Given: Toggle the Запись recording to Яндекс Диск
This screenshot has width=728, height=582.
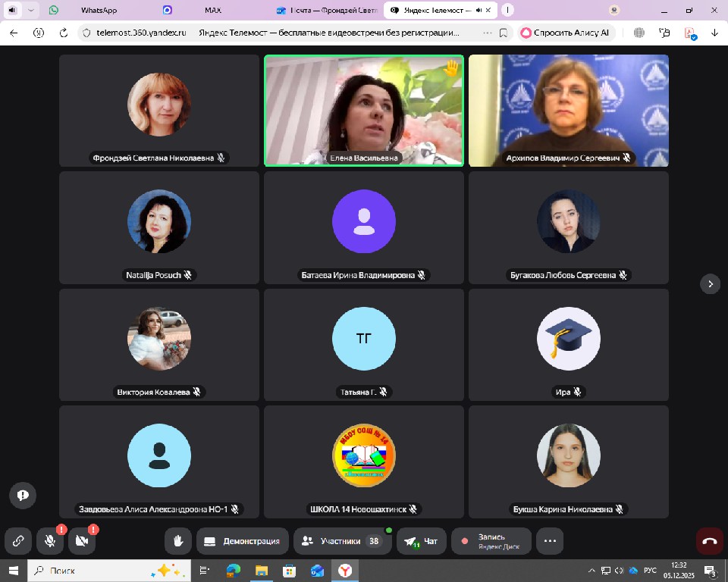Looking at the screenshot, I should 491,541.
